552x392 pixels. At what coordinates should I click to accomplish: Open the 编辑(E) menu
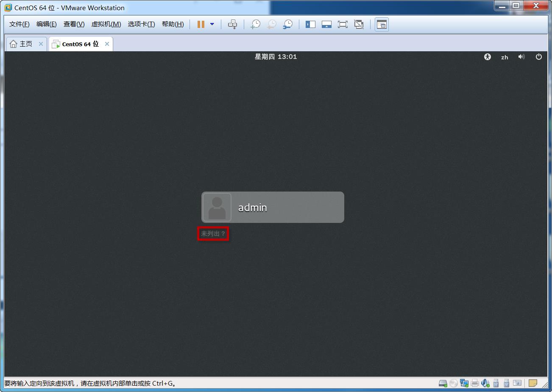47,24
